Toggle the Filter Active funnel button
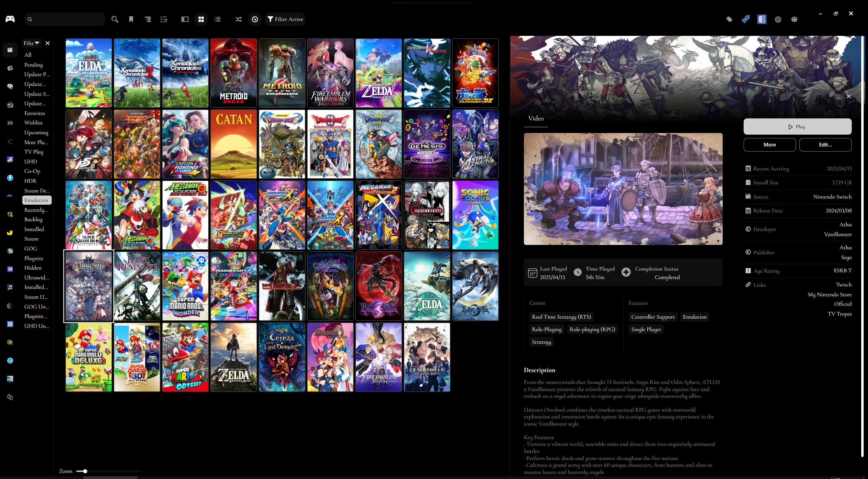Viewport: 868px width, 479px height. coord(285,19)
